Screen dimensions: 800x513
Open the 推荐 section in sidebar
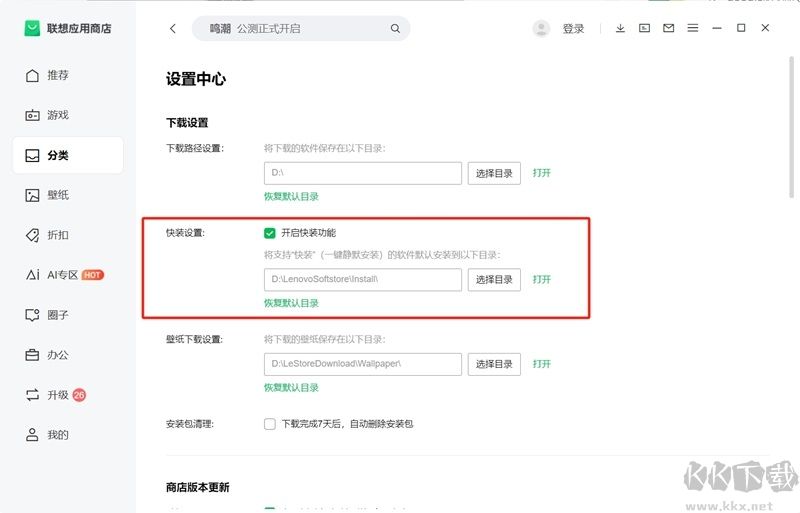[58, 75]
